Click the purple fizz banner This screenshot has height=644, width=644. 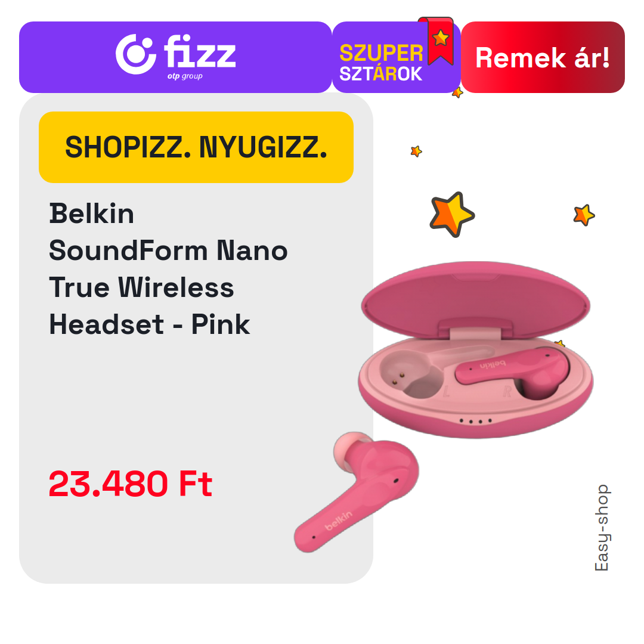click(x=175, y=57)
